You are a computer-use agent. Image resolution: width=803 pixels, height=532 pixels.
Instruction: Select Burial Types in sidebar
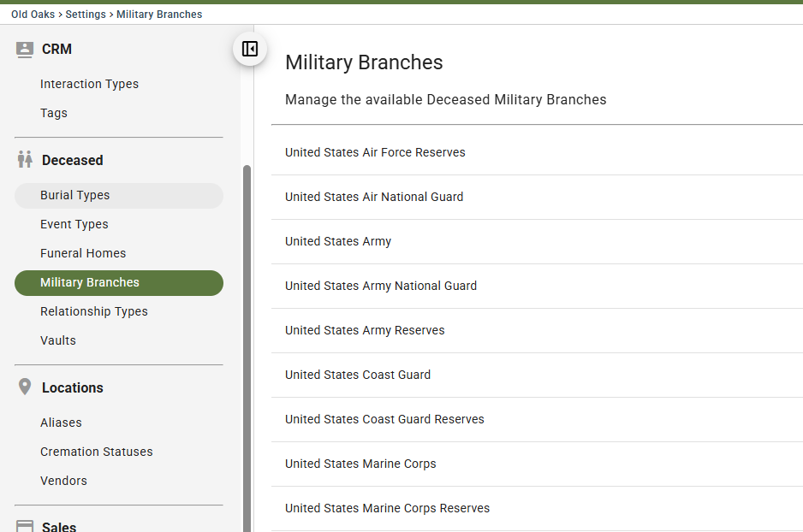pos(119,195)
